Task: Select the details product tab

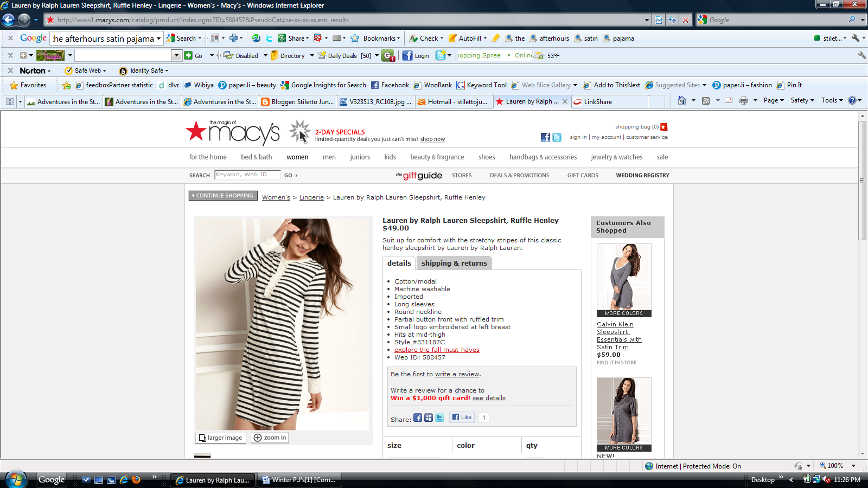Action: click(x=399, y=263)
